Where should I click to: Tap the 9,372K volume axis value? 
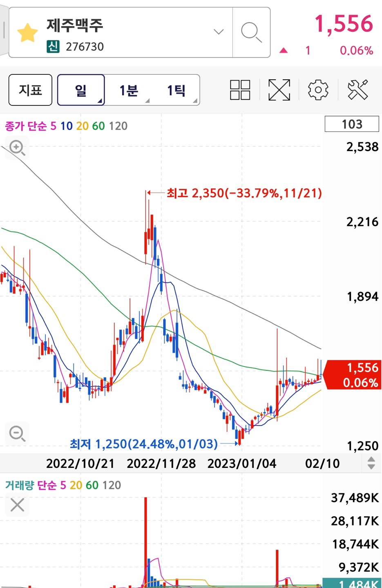359,567
